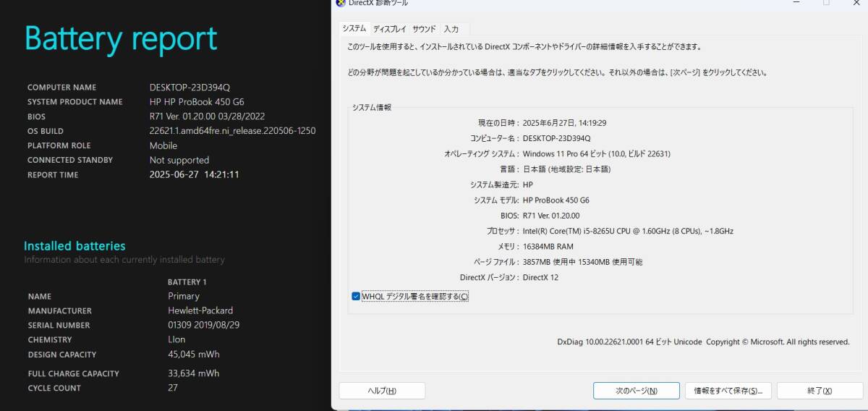
Task: Click Connected standby value Not supported
Action: click(179, 160)
